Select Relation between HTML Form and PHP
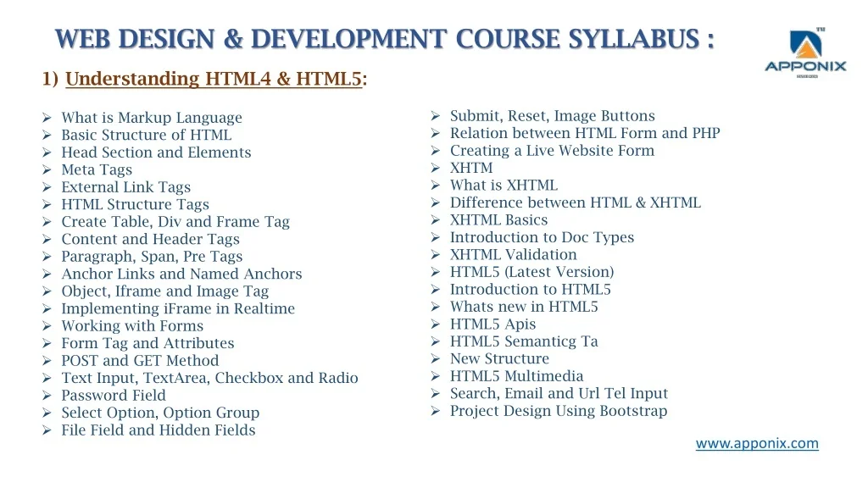The height and width of the screenshot is (488, 868). (x=585, y=133)
